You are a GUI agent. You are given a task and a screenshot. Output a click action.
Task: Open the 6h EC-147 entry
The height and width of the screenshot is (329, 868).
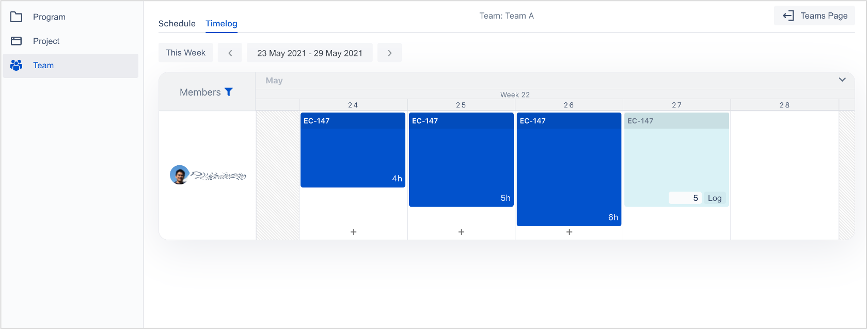(569, 170)
